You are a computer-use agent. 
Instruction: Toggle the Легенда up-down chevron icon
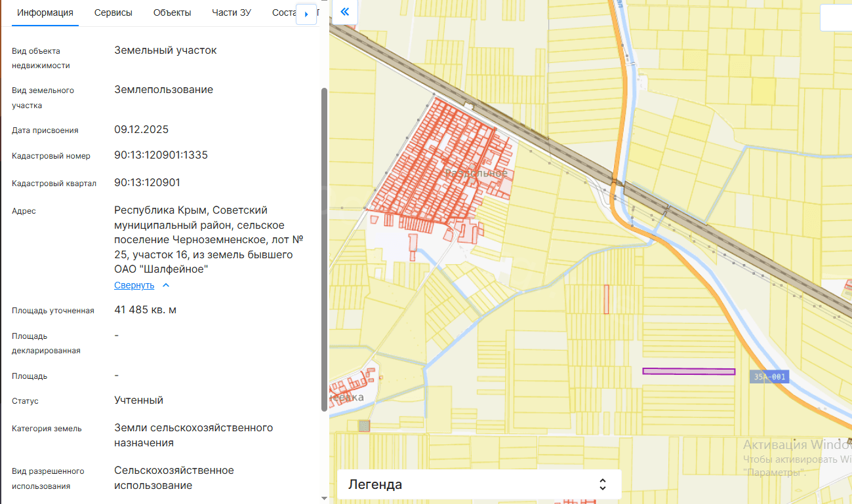pyautogui.click(x=603, y=484)
